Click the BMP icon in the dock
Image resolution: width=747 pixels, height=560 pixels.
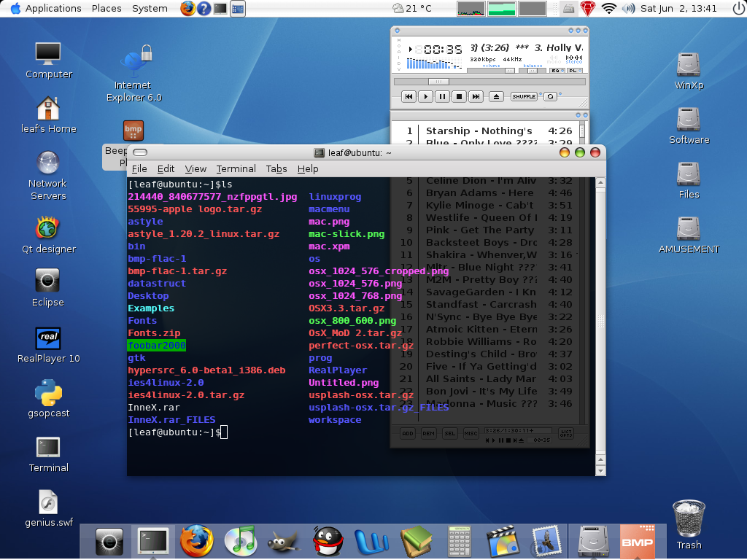pyautogui.click(x=638, y=541)
